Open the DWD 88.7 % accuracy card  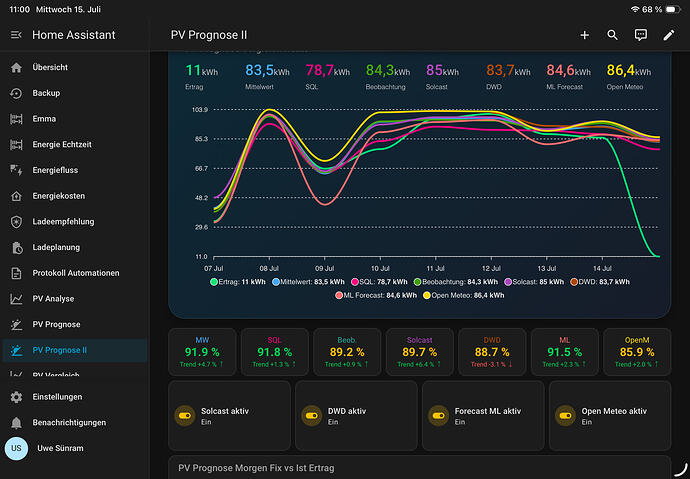[x=492, y=352]
